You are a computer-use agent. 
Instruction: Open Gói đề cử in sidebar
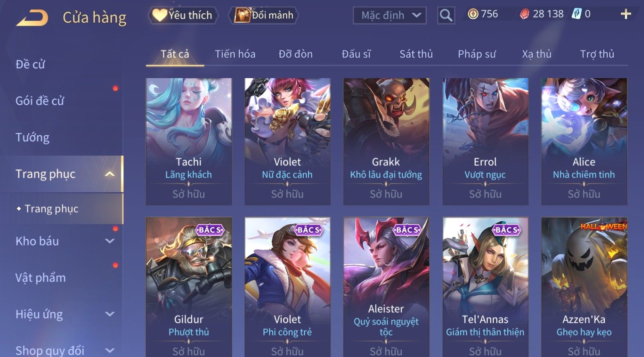[x=40, y=101]
